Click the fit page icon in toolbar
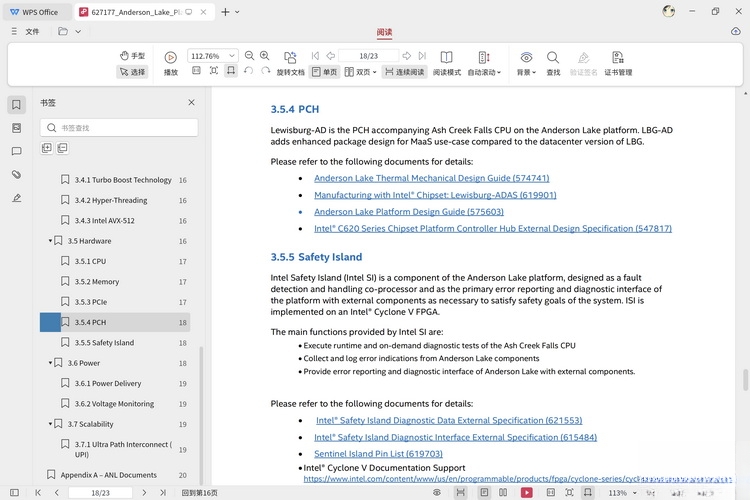The height and width of the screenshot is (500, 750). pos(214,71)
